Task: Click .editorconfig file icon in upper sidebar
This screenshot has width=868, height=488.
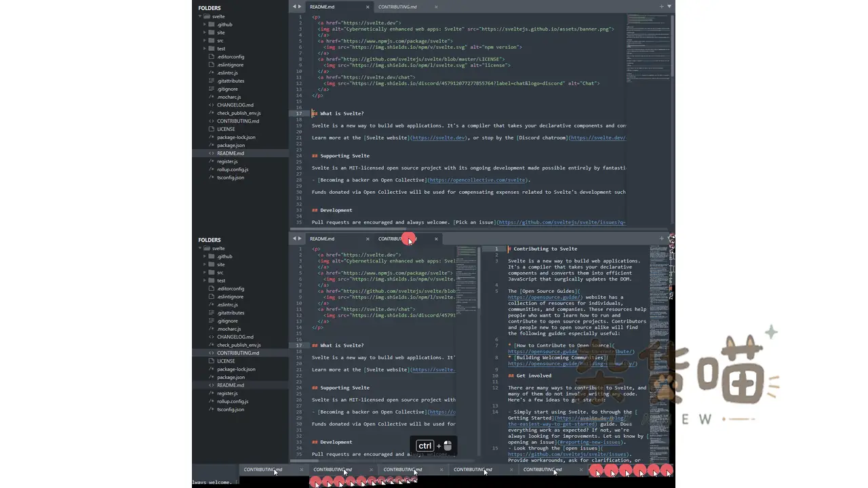Action: 212,57
